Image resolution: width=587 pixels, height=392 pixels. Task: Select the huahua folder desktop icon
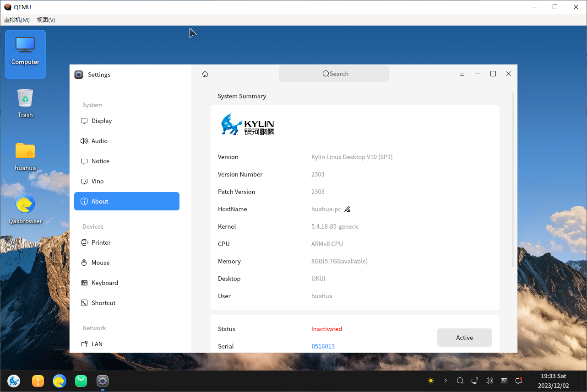25,156
